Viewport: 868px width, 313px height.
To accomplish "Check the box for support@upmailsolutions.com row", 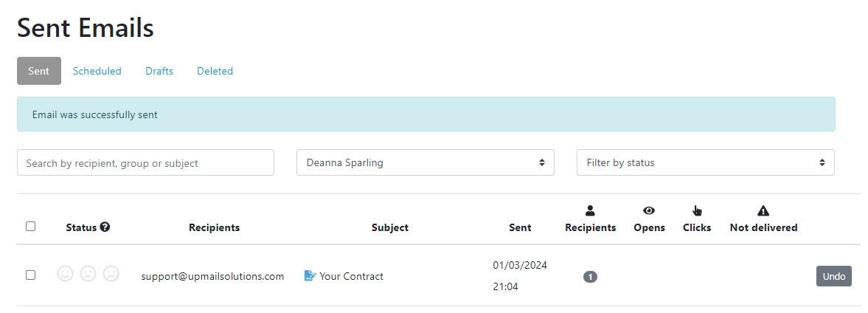I will (31, 275).
